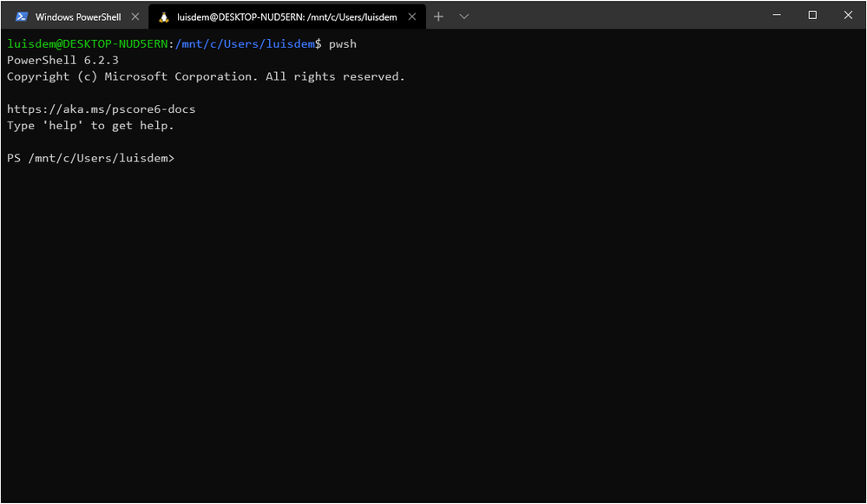This screenshot has height=504, width=867.
Task: Click the PowerShell icon in first tab
Action: (x=22, y=16)
